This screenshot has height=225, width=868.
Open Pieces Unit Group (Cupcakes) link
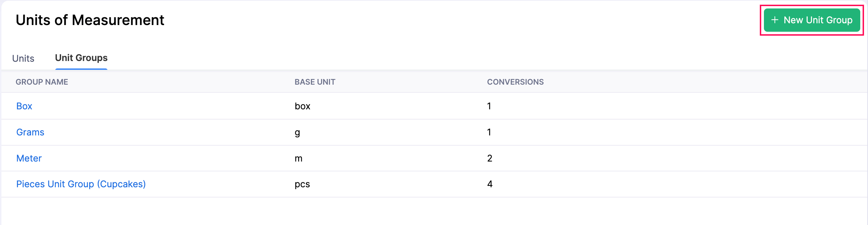81,184
